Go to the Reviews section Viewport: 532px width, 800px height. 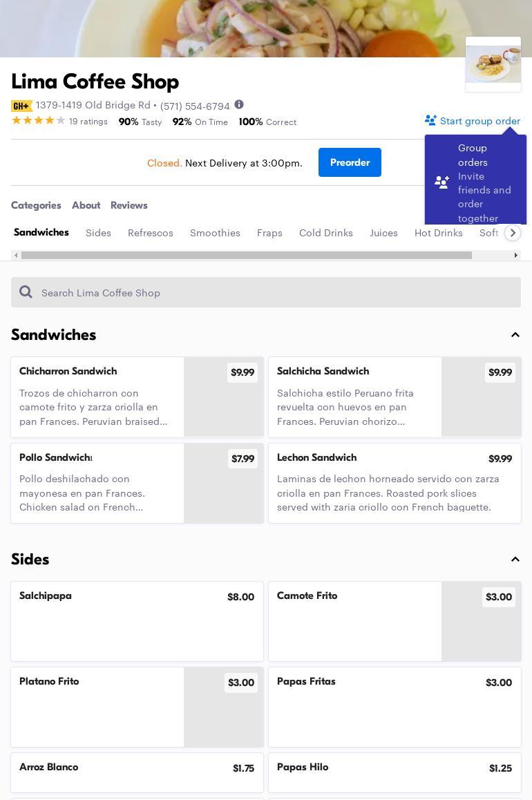(x=129, y=205)
